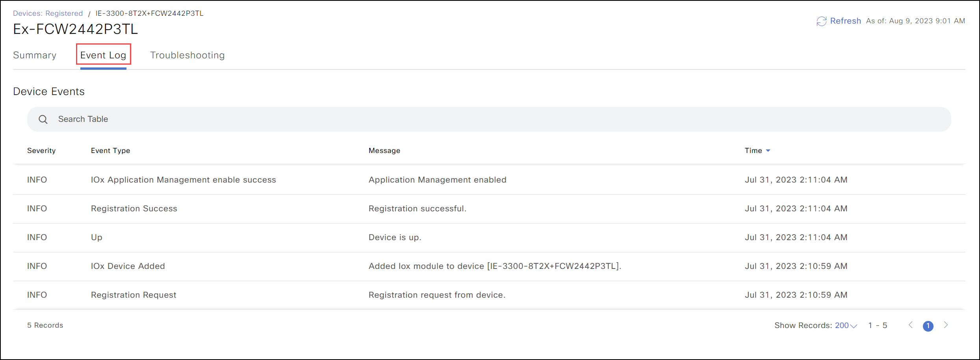Click message 'Application Management enabled'
The image size is (980, 360).
(x=438, y=180)
